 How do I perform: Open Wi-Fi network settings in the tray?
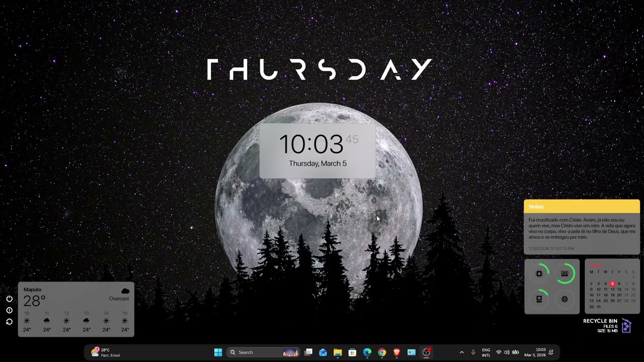(499, 352)
